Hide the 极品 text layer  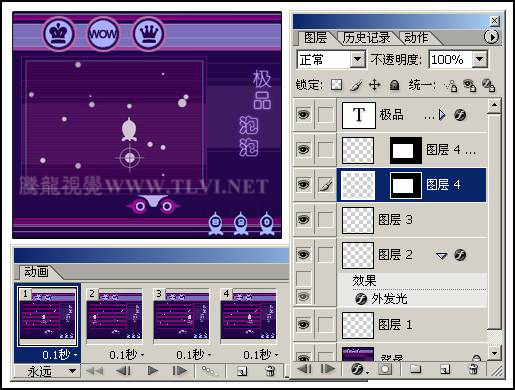[x=303, y=115]
